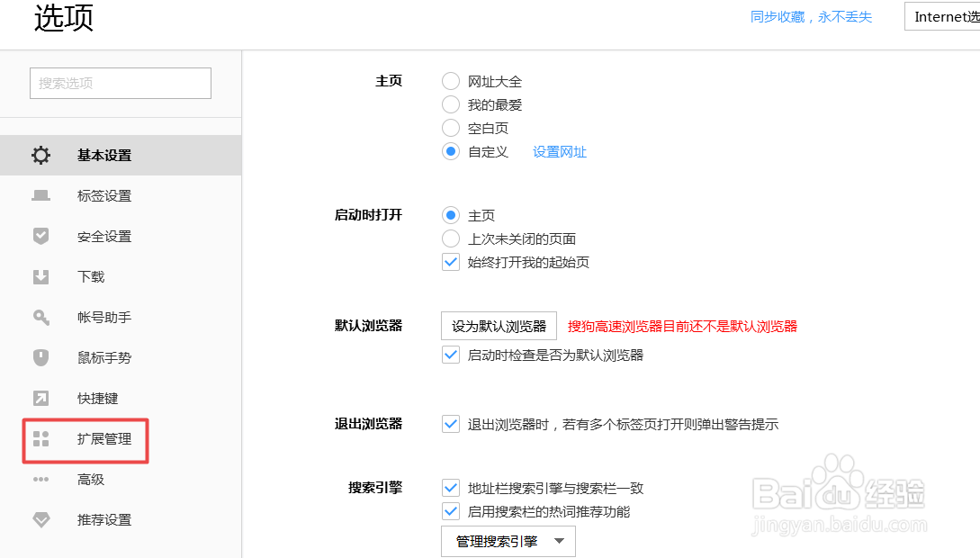Open the 管理搜索引擎 dropdown
The height and width of the screenshot is (558, 980).
508,541
